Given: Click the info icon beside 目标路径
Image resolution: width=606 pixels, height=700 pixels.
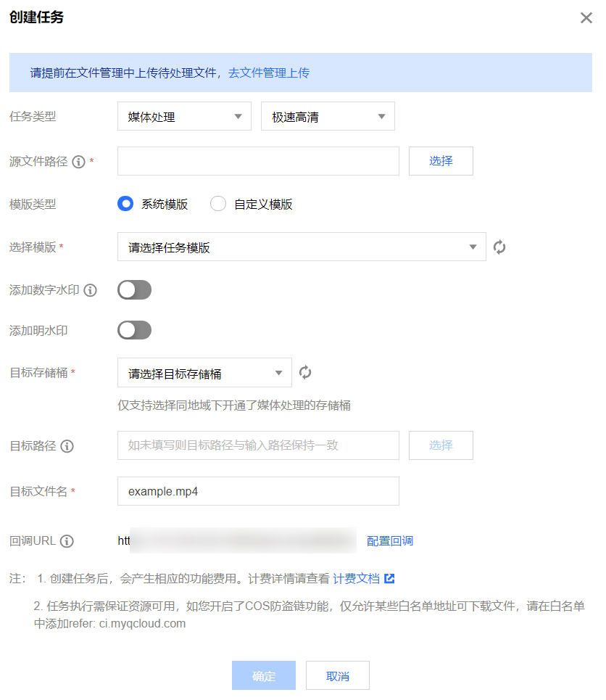Looking at the screenshot, I should point(67,446).
